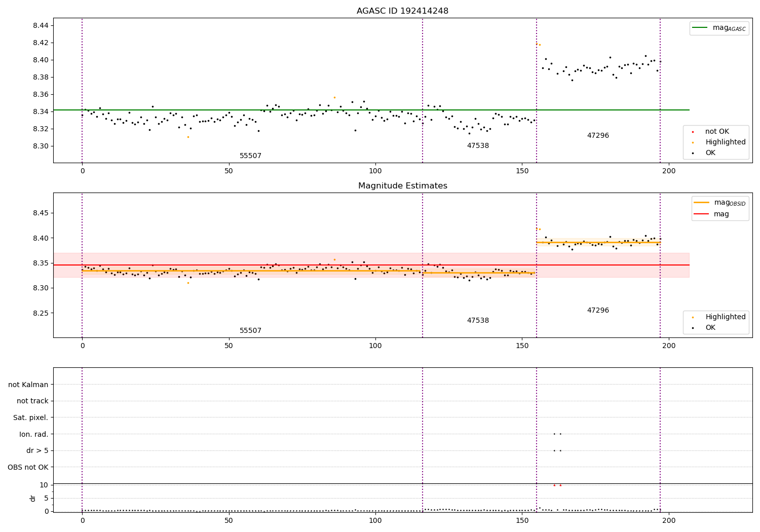Viewport: 760px width, 532px height.
Task: Click y-axis tick 8.32 in top plot
Action: tap(41, 129)
